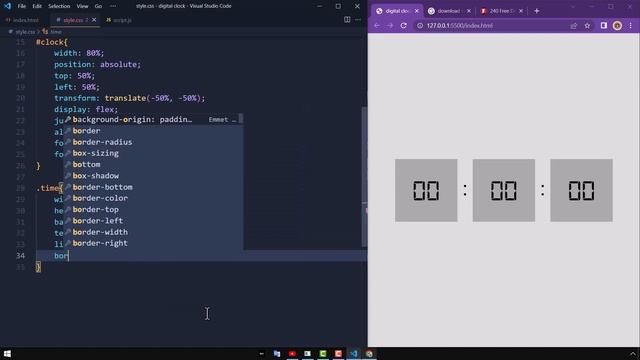This screenshot has width=640, height=360.
Task: Click the seconds 00 clock box
Action: point(581,191)
